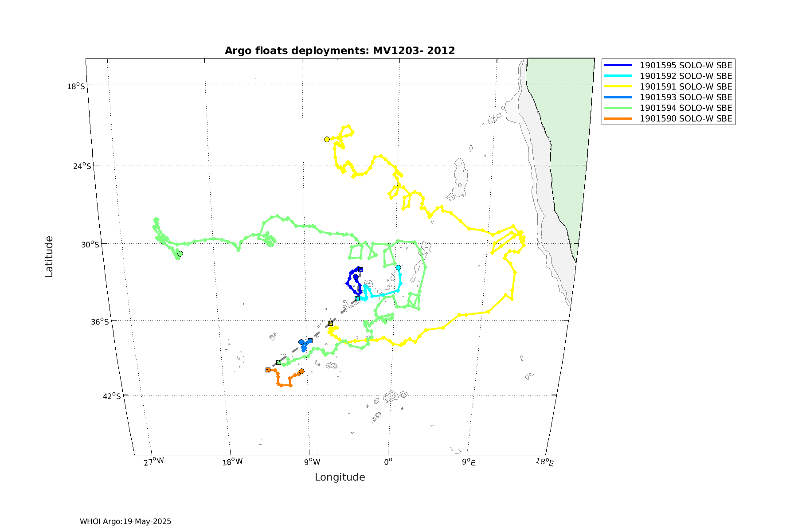Click the dark blue circle marker
The width and height of the screenshot is (798, 532).
356,277
